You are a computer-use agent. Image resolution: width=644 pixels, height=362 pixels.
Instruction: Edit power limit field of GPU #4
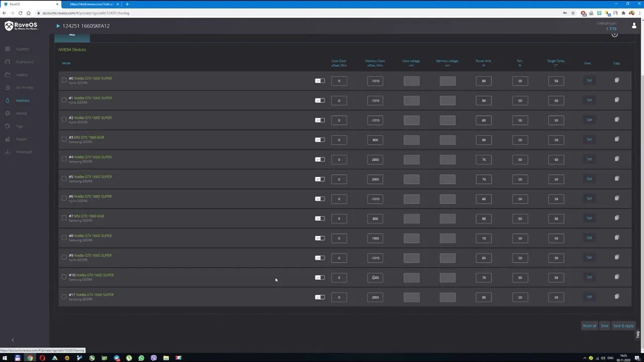coord(484,159)
